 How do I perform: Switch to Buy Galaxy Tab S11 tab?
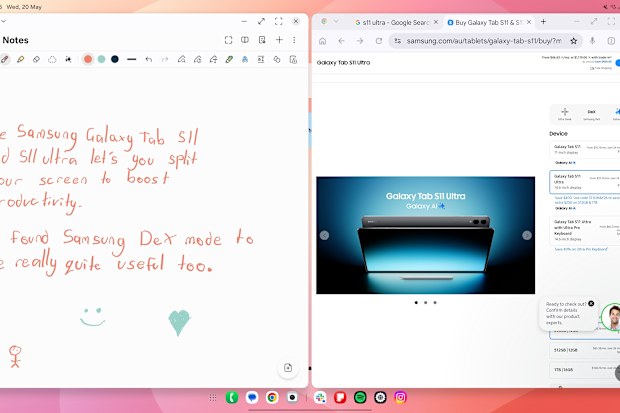pos(488,23)
